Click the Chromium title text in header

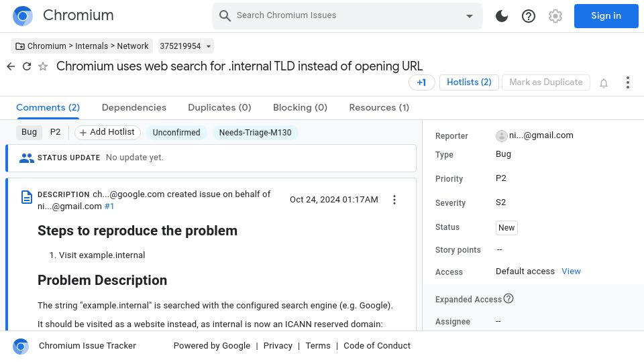[x=78, y=15]
